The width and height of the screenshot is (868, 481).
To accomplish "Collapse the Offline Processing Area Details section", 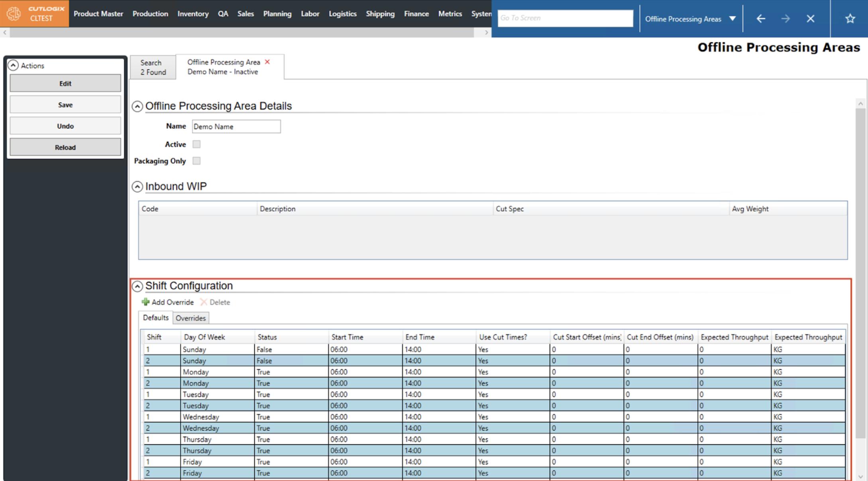I will tap(137, 106).
